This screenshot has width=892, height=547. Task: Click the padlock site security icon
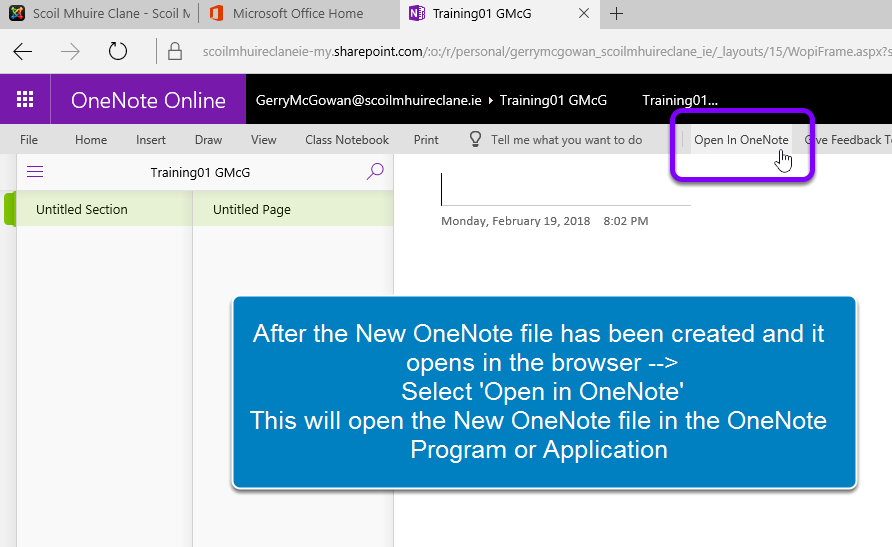point(175,51)
